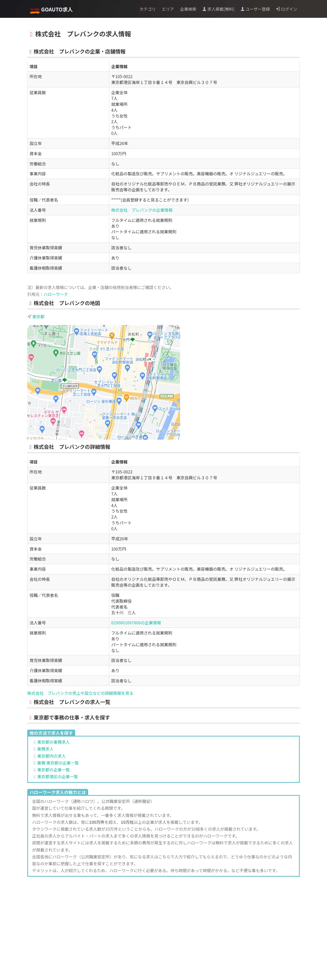
Task: Open 事務 東京都の企業一覧
Action: [x=58, y=763]
